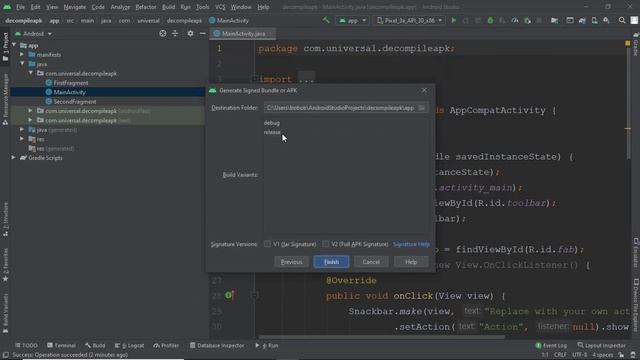Screen dimensions: 640x360
Task: Select the release build variant
Action: 272,132
